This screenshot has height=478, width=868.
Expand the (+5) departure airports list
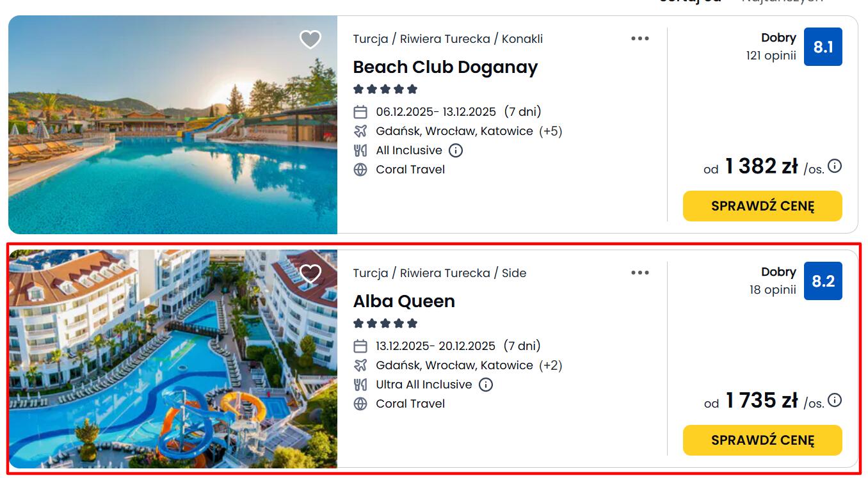click(551, 131)
